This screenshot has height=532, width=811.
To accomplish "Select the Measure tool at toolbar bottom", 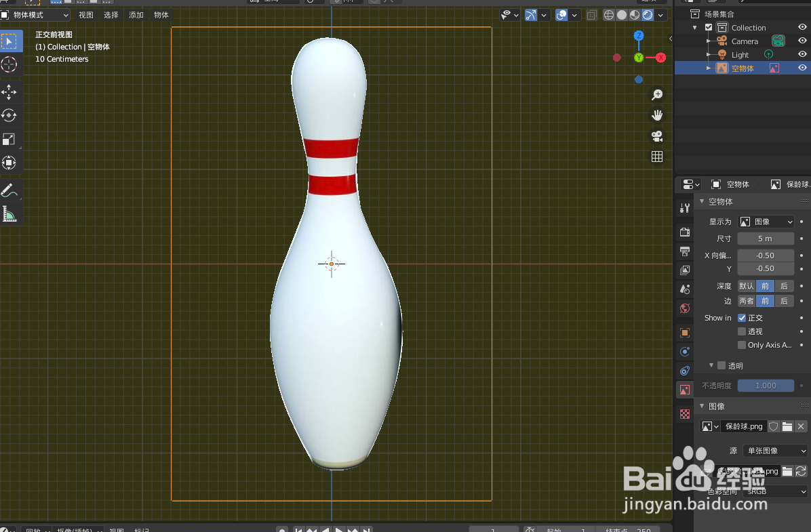I will 11,213.
